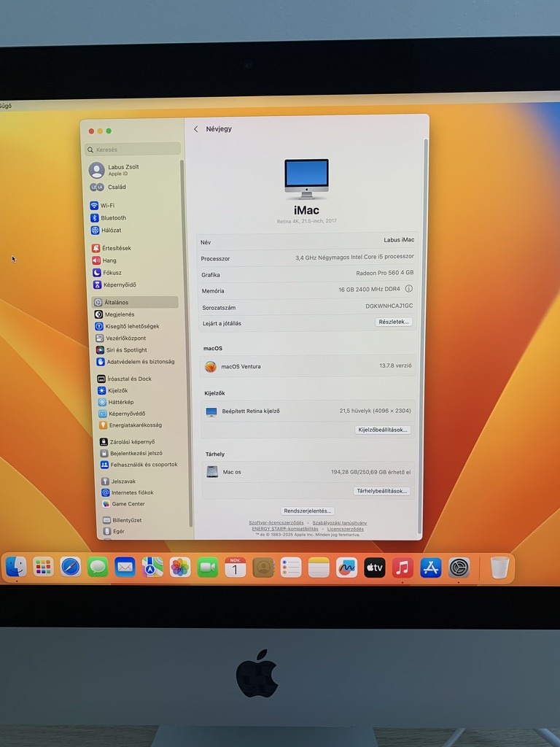Screen dimensions: 560x747
Task: Open Jelszavak passwords settings
Action: click(x=119, y=481)
